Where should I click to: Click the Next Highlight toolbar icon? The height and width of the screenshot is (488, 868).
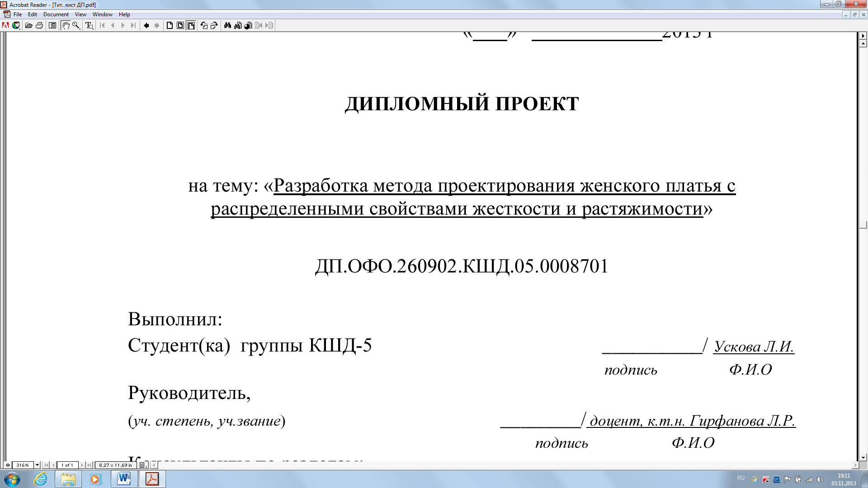[269, 25]
